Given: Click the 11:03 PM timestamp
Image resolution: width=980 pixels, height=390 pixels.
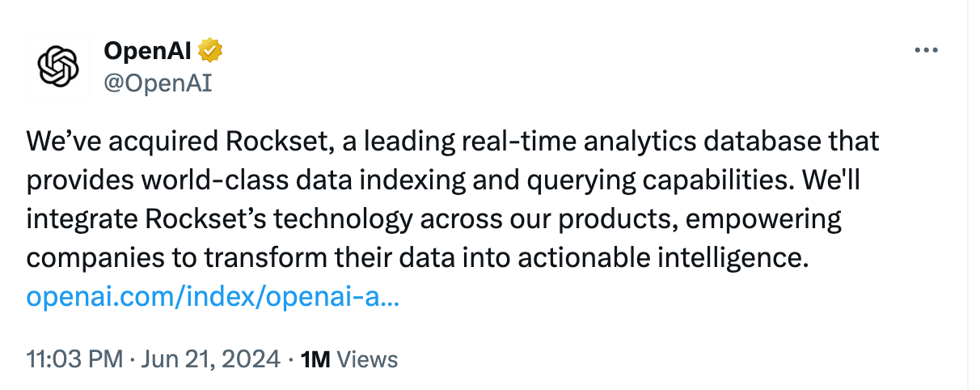Looking at the screenshot, I should pos(74,358).
